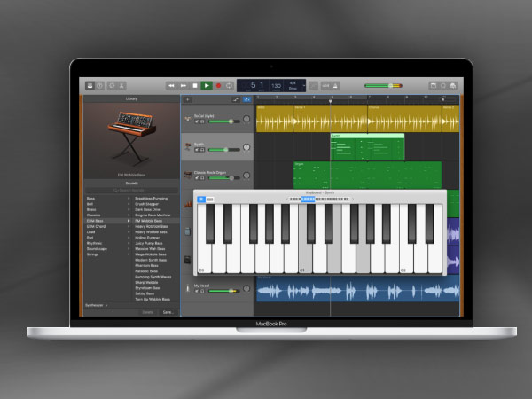532x399 pixels.
Task: Choose the Turn Up Wobble Bass patch
Action: click(153, 300)
